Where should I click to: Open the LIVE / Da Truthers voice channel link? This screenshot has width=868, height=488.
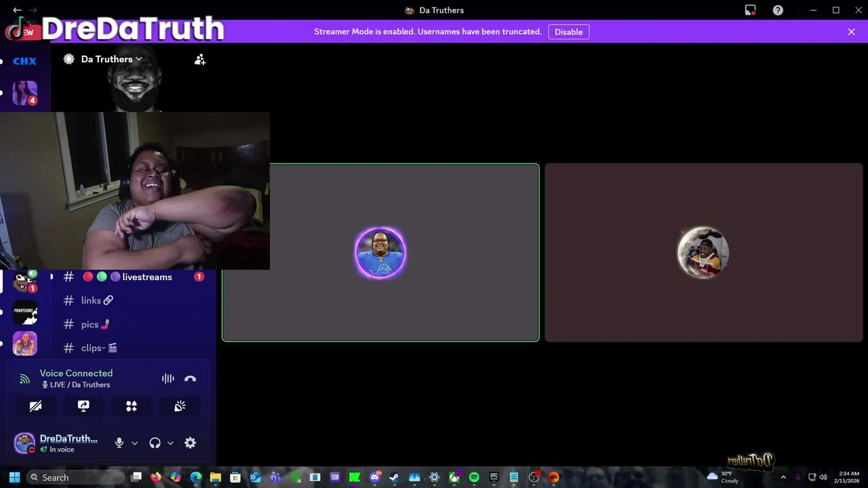click(76, 385)
